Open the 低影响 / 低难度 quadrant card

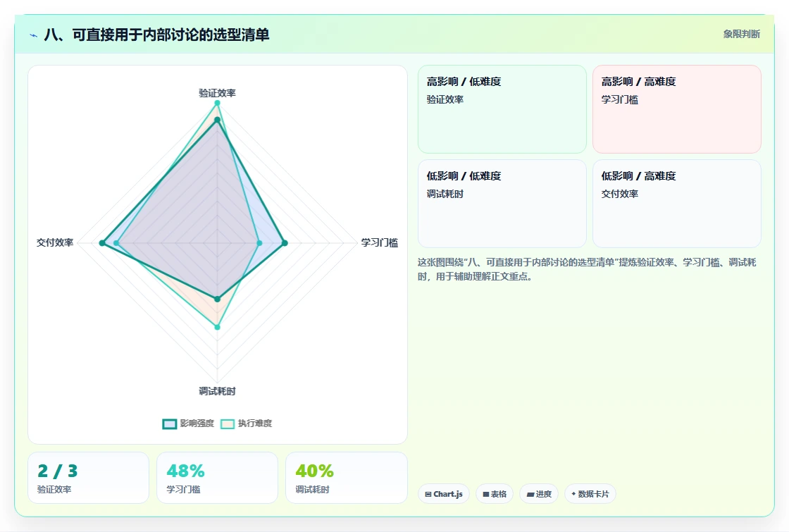502,204
